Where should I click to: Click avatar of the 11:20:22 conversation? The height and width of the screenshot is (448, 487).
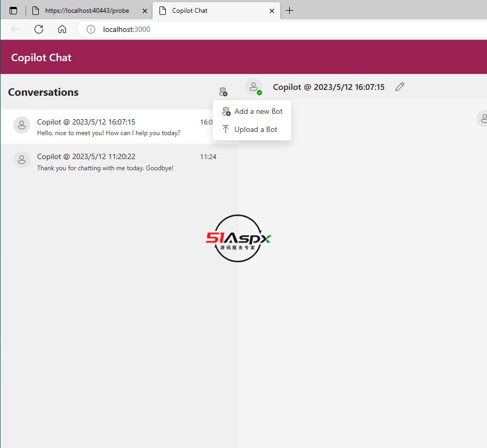(x=22, y=160)
